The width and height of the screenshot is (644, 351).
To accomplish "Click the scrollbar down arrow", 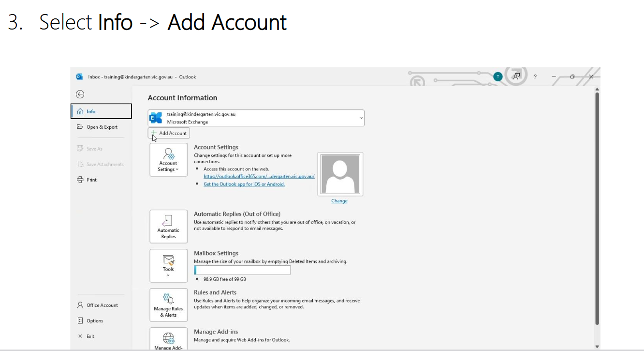I will pos(597,347).
